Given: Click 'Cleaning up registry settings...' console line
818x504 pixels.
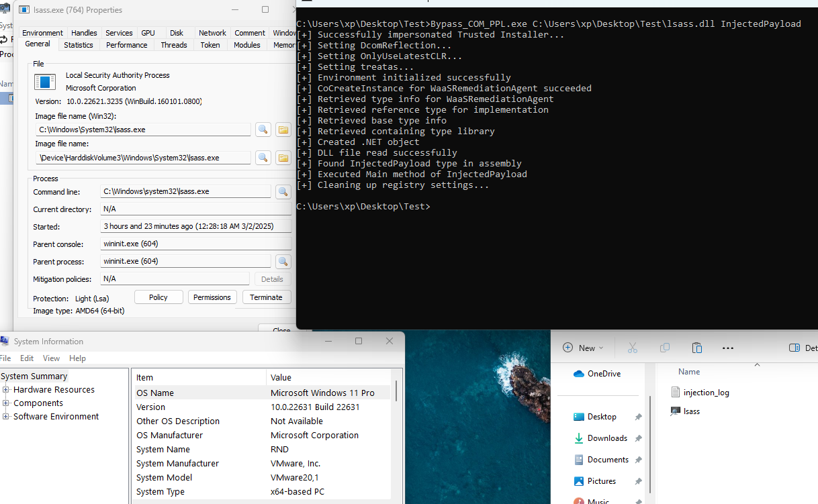Looking at the screenshot, I should point(392,185).
